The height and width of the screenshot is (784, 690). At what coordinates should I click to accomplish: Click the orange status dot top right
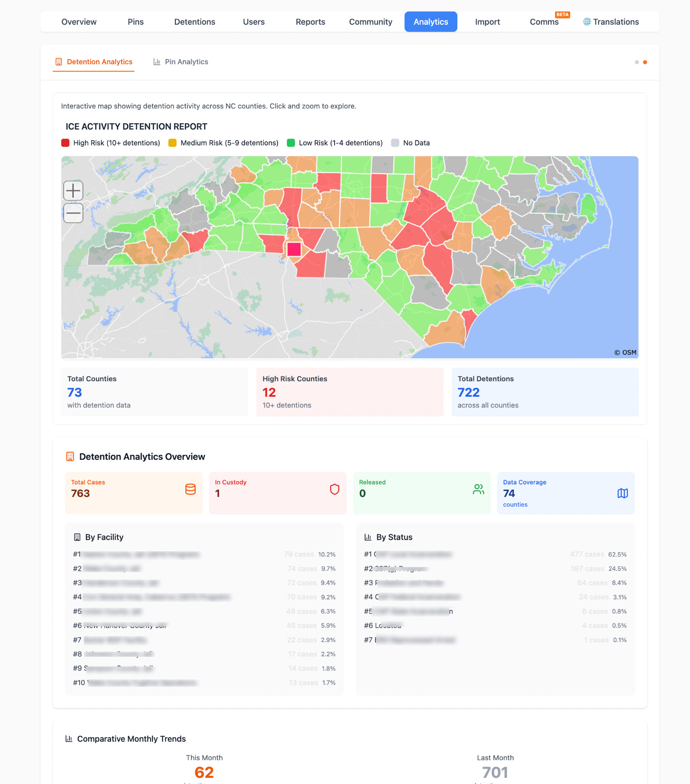point(645,62)
